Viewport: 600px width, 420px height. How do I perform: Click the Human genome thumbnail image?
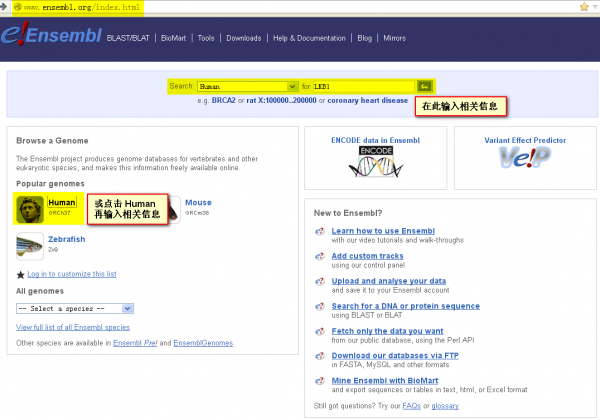tap(30, 209)
